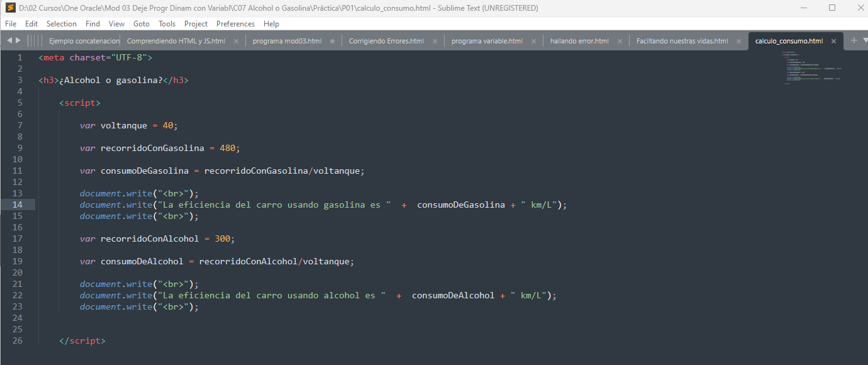868x365 pixels.
Task: Click line number 26 in the gutter
Action: 17,340
